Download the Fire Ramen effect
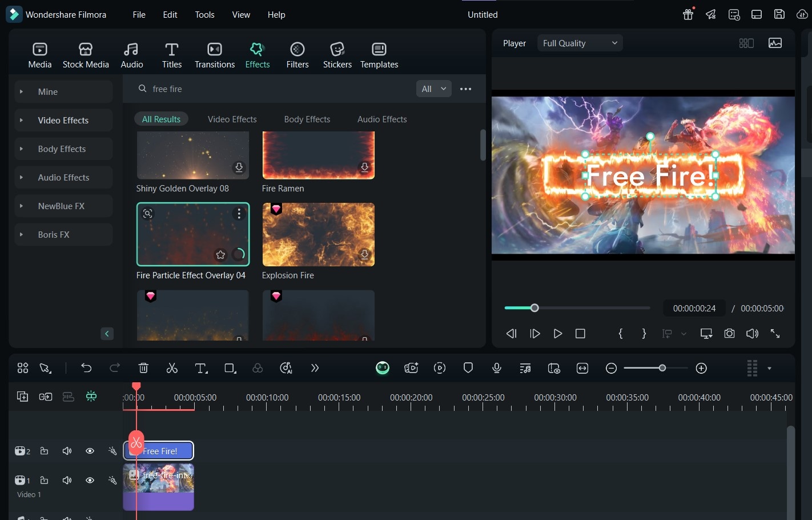 364,167
